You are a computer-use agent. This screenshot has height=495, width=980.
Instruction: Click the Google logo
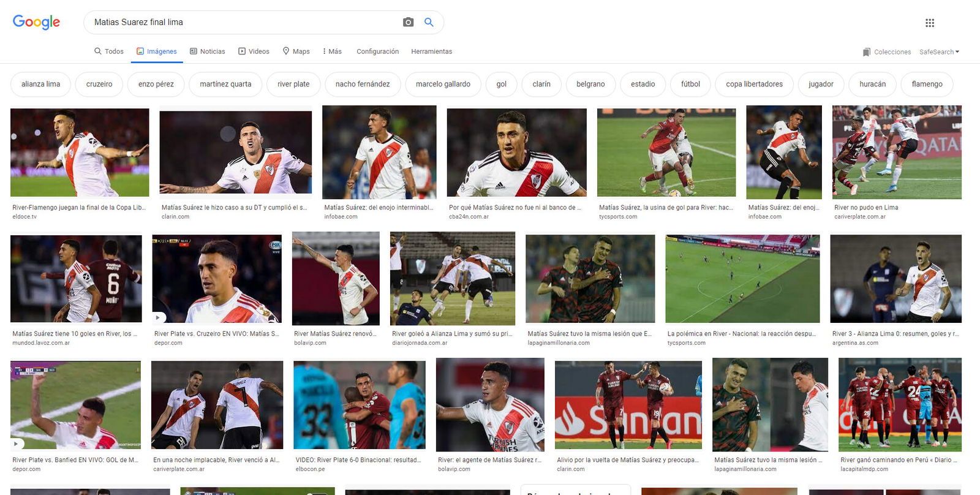pos(36,22)
